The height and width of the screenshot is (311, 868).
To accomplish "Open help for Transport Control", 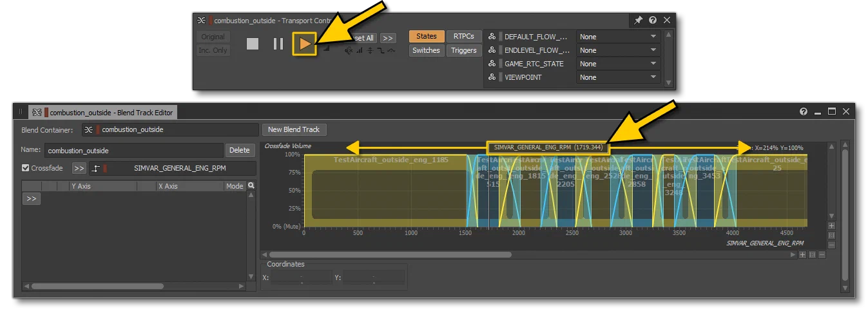I will [653, 21].
